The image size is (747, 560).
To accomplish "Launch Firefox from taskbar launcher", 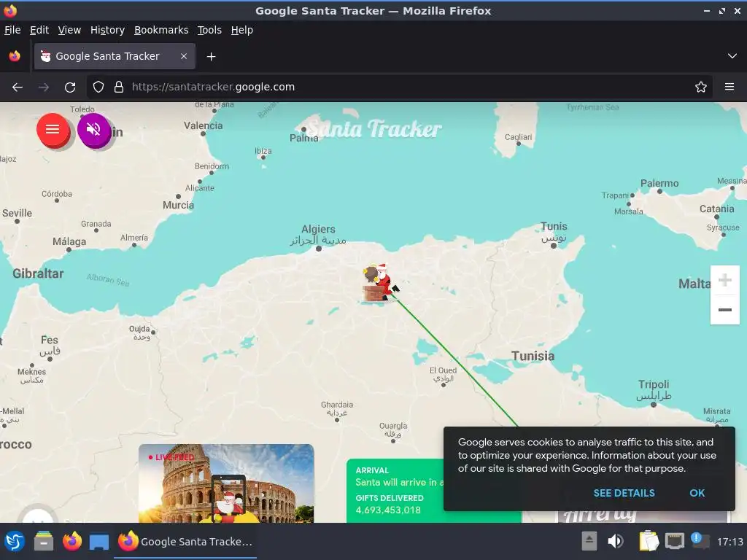I will [x=72, y=542].
